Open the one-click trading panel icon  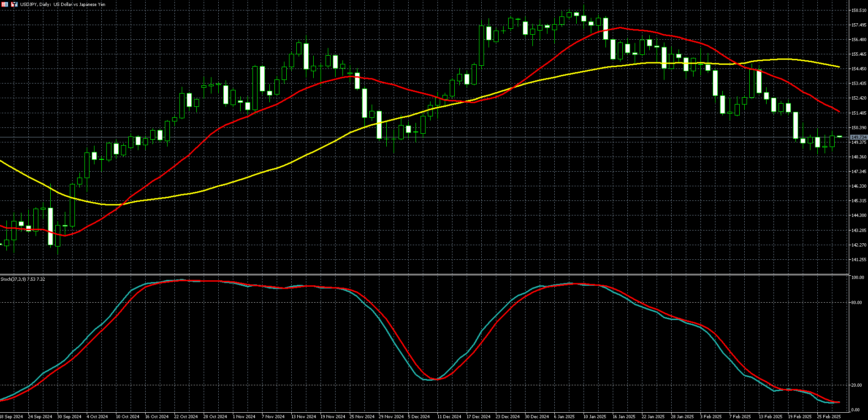pyautogui.click(x=14, y=4)
